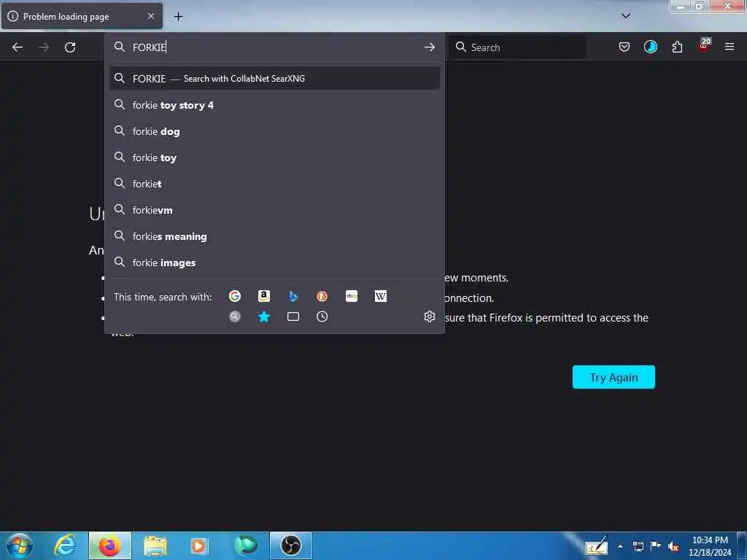Choose suggestion 'forkie toy'
747x560 pixels.
coord(275,157)
